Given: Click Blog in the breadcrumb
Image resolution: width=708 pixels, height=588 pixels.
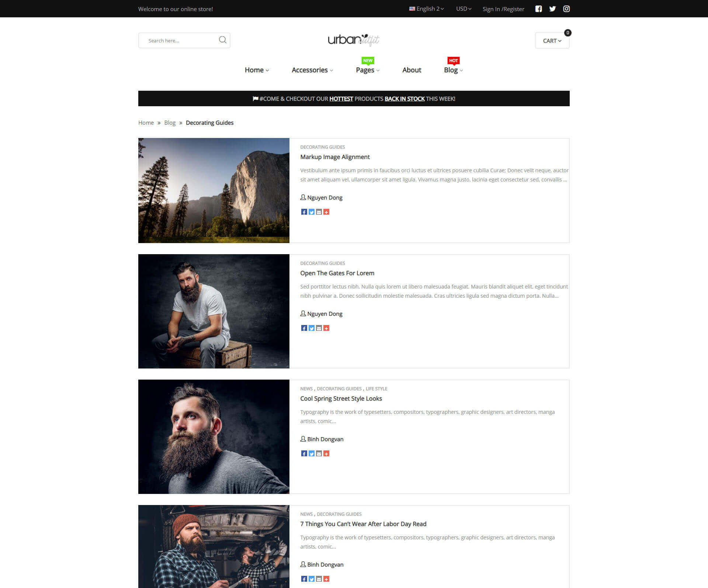Looking at the screenshot, I should tap(170, 123).
